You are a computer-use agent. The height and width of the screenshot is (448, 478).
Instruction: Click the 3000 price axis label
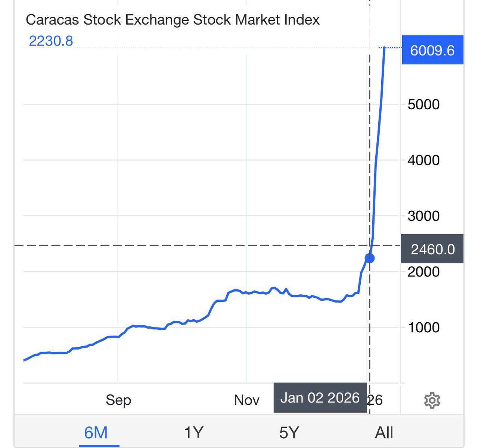(423, 216)
